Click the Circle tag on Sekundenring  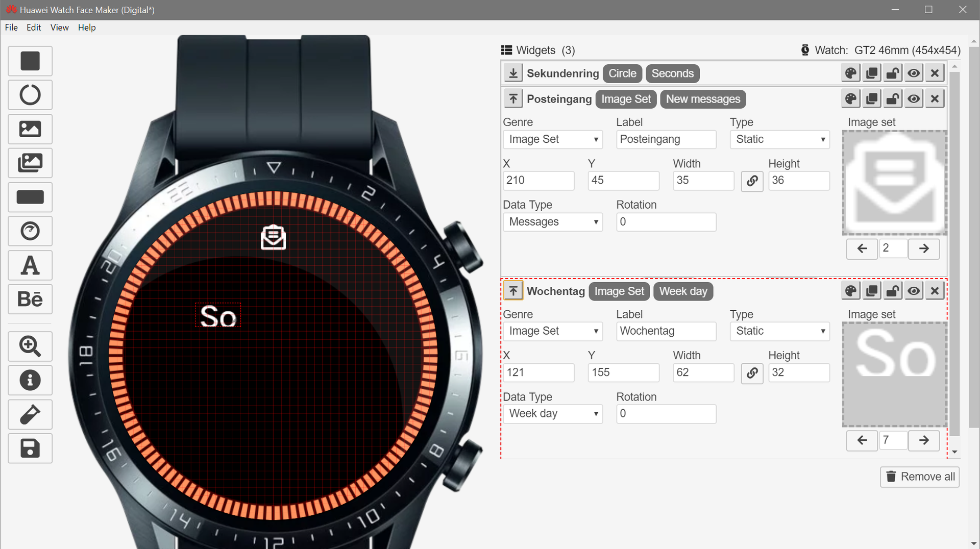click(x=622, y=73)
